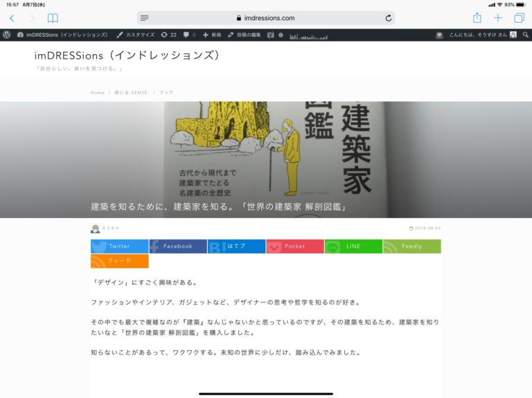The width and height of the screenshot is (532, 398).
Task: Show all tabs overview icon
Action: tap(519, 18)
